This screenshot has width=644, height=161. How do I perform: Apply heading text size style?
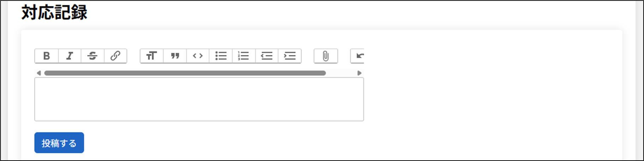click(x=152, y=56)
